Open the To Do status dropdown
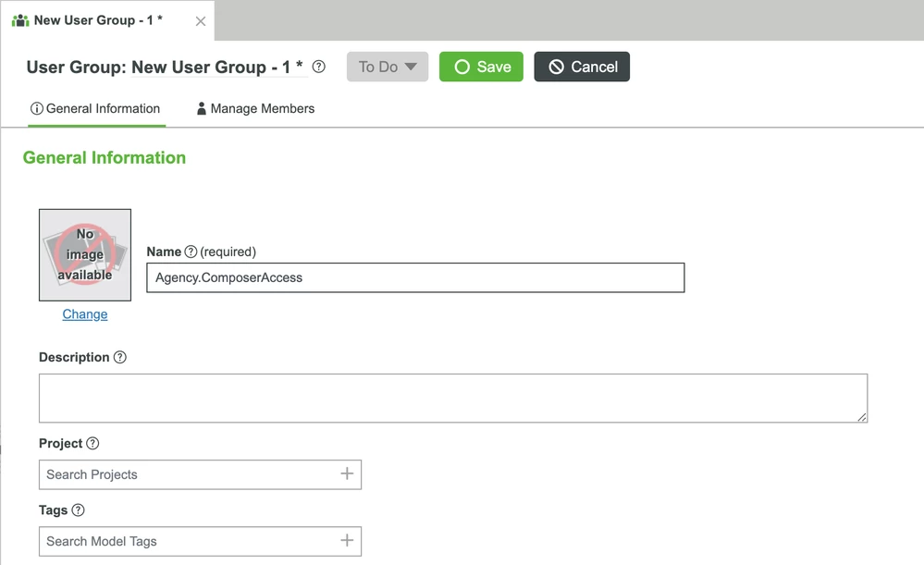The height and width of the screenshot is (565, 924). pos(387,67)
